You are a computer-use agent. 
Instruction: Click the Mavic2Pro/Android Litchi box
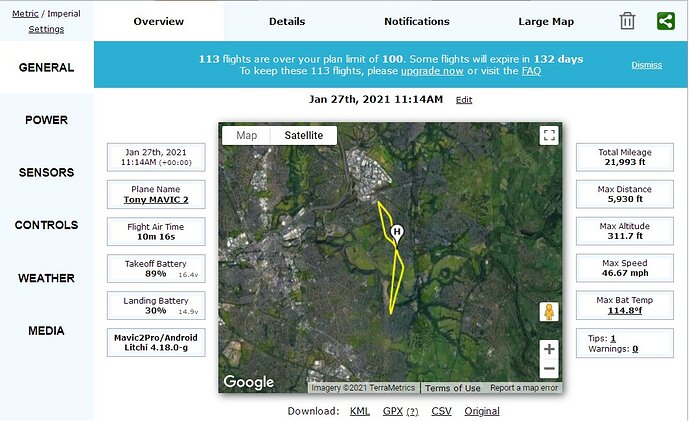click(156, 342)
